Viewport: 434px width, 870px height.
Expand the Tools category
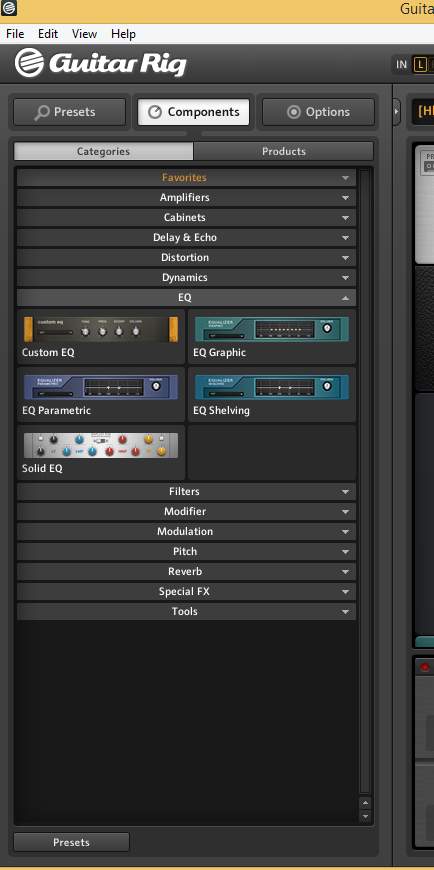[x=186, y=611]
